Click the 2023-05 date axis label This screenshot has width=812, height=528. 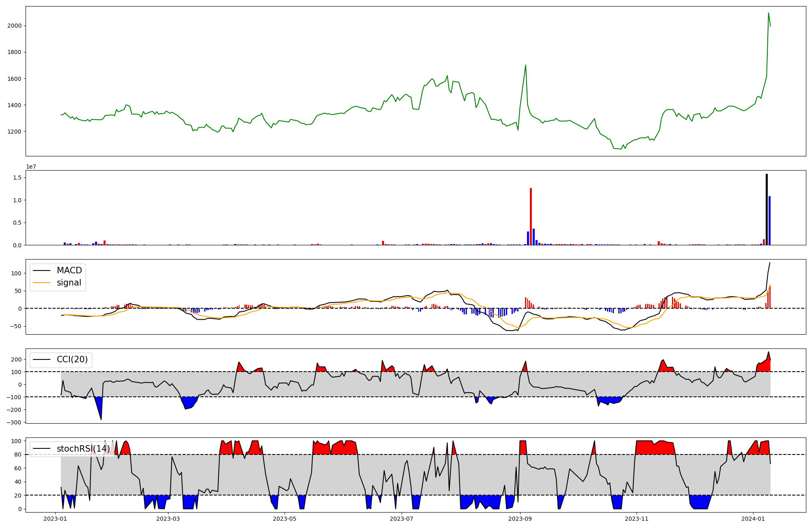pos(285,519)
